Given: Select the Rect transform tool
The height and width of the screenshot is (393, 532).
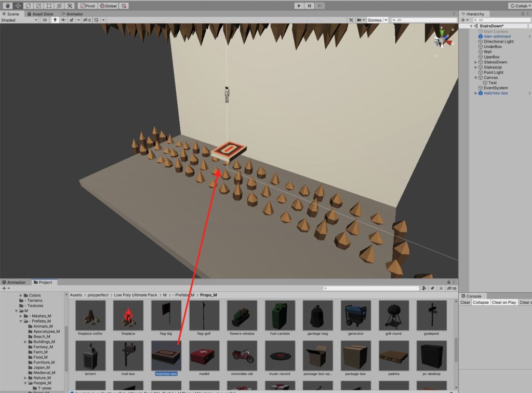Looking at the screenshot, I should tap(48, 6).
